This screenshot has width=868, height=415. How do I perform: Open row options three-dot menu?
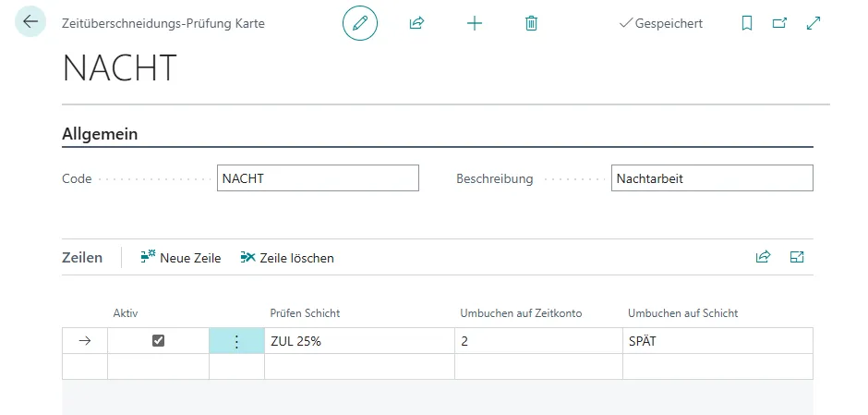click(236, 341)
